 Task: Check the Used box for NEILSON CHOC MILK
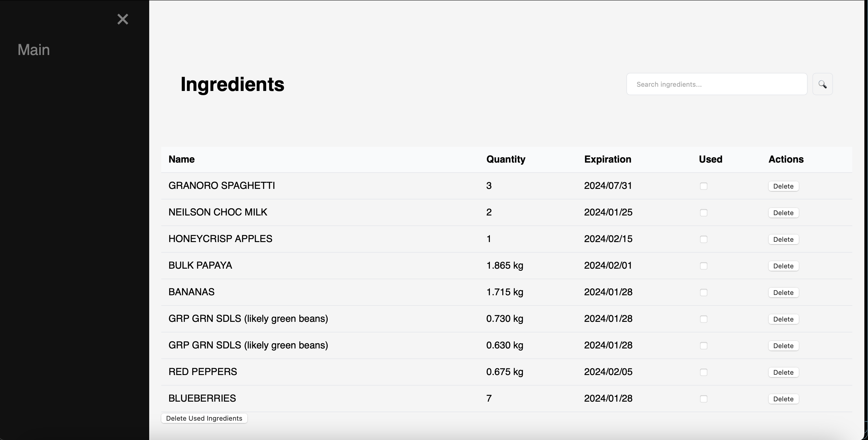[x=703, y=213]
